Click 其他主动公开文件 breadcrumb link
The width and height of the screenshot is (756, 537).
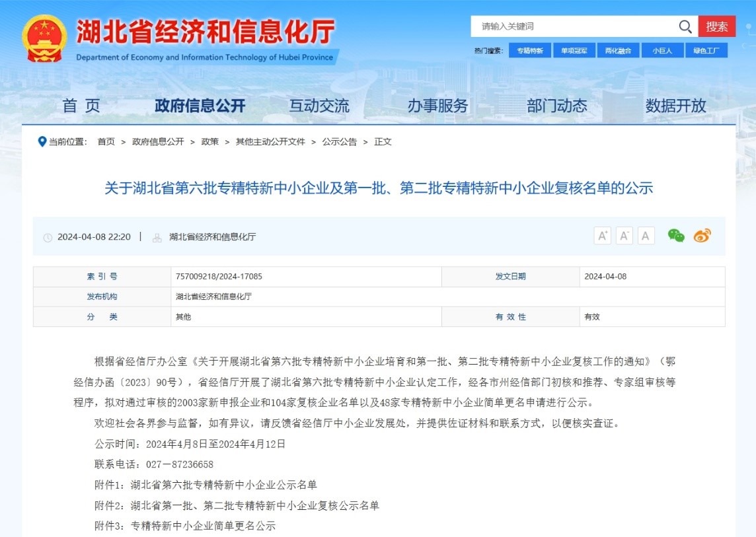click(x=270, y=141)
